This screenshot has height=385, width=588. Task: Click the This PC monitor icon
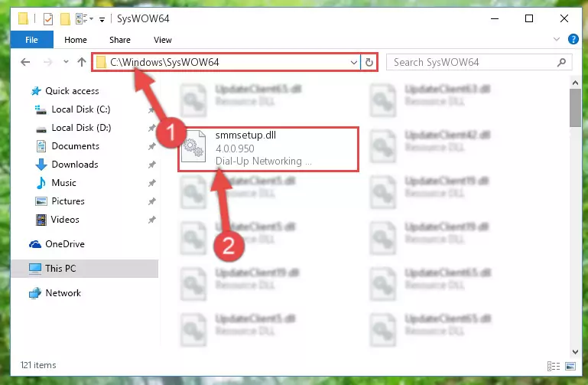coord(35,269)
